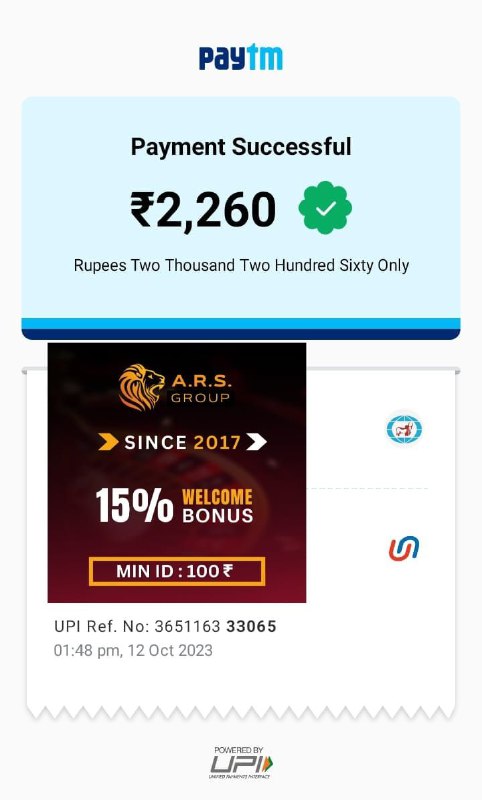
Task: Tap the 15% Welcome Bonus text
Action: point(174,506)
